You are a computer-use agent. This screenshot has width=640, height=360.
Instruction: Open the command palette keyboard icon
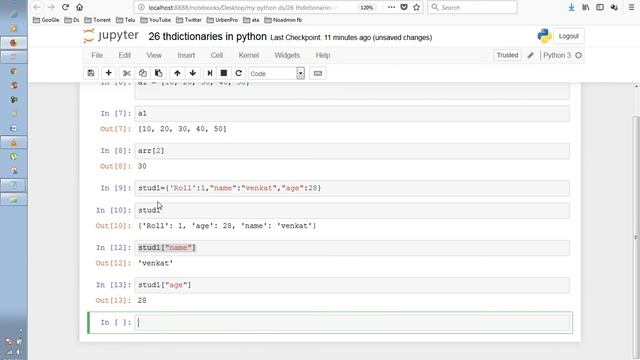coord(318,73)
